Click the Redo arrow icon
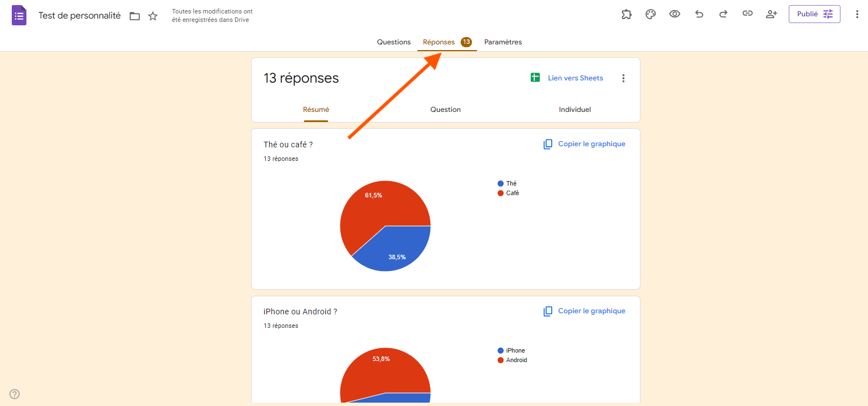Screen dimensions: 868x406 (x=724, y=13)
